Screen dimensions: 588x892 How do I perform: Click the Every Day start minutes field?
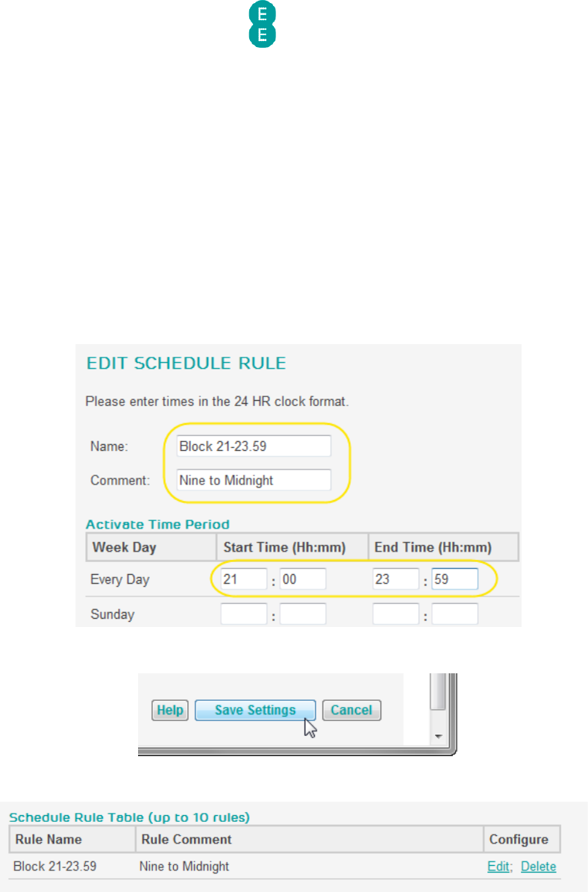[x=303, y=579]
